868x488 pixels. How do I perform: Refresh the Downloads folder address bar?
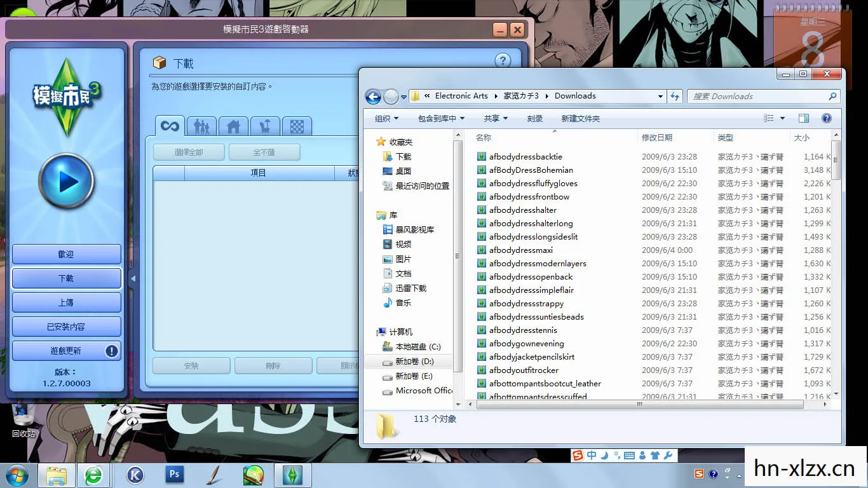pos(675,96)
